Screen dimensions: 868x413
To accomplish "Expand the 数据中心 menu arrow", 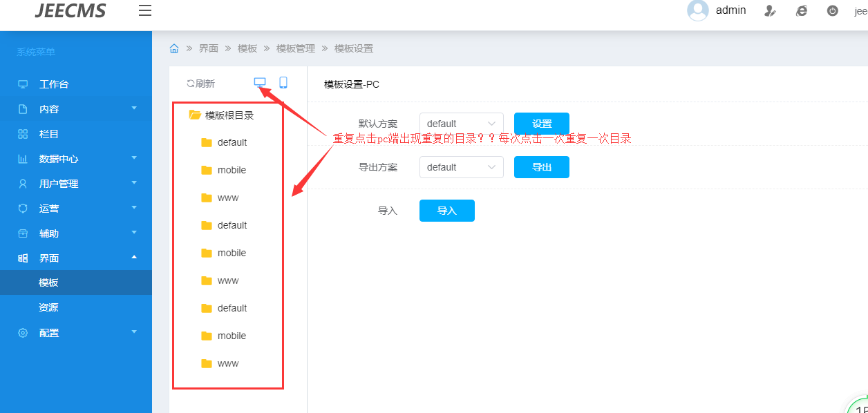I will (x=134, y=158).
